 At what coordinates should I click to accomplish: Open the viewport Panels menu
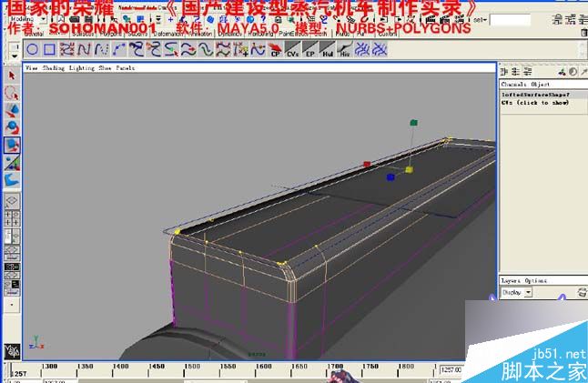[126, 68]
